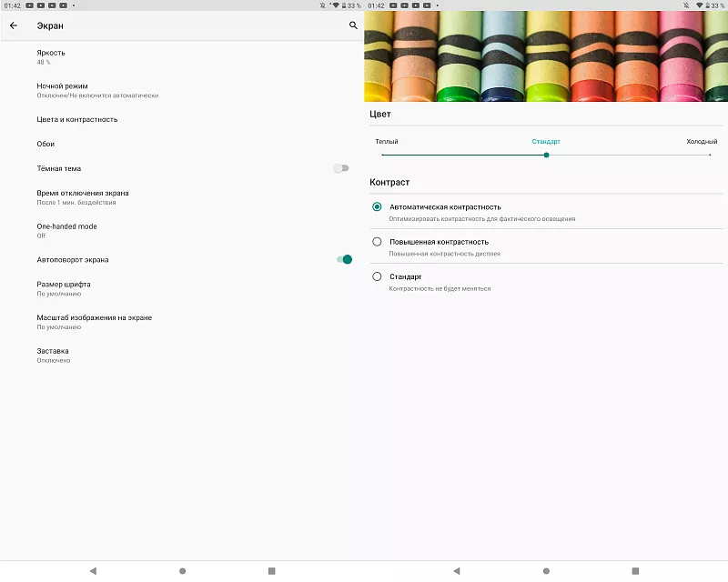
Task: Open Ночной режим settings
Action: coord(62,90)
